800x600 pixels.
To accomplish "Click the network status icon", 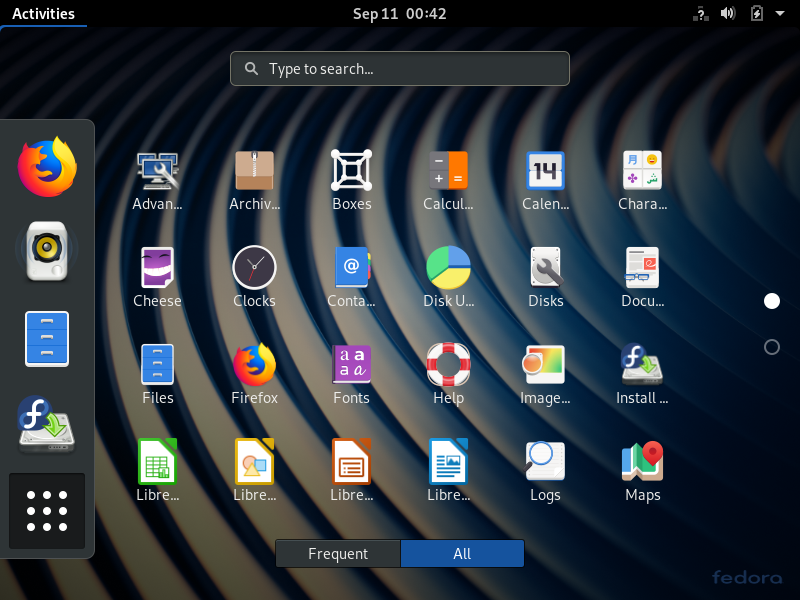I will [x=701, y=13].
